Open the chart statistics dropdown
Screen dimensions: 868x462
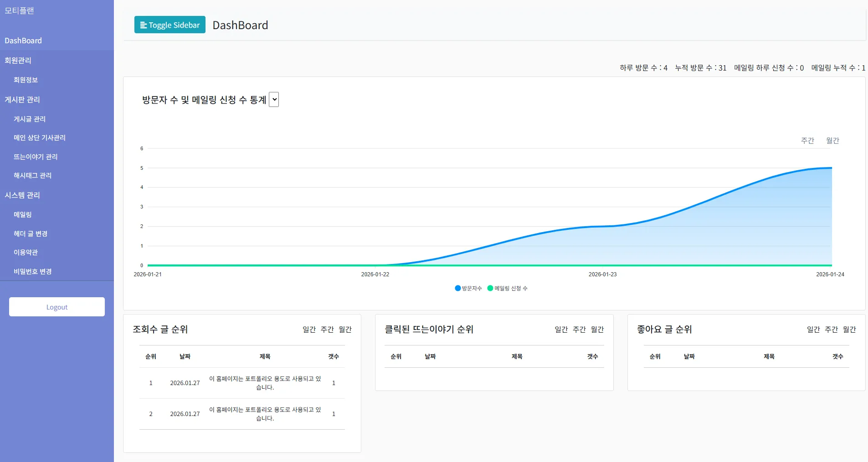point(274,99)
